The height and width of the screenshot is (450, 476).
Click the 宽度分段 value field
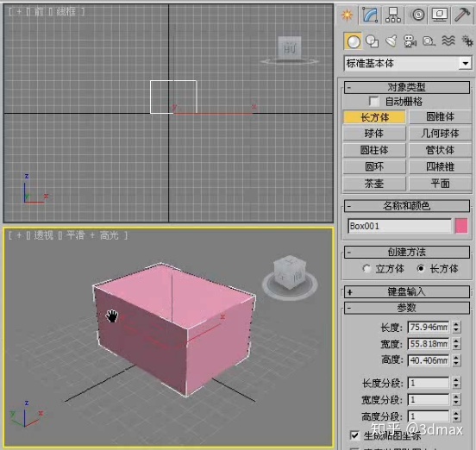click(x=429, y=400)
